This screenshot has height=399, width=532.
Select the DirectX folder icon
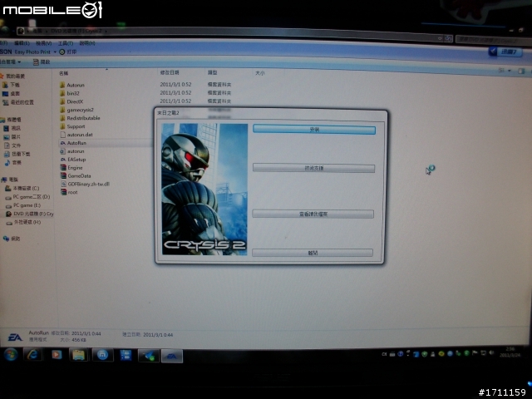[x=62, y=101]
